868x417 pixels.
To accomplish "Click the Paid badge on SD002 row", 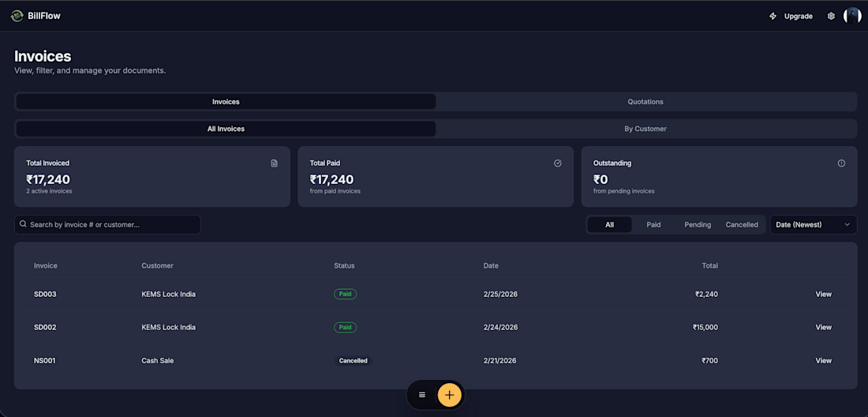I will 345,327.
